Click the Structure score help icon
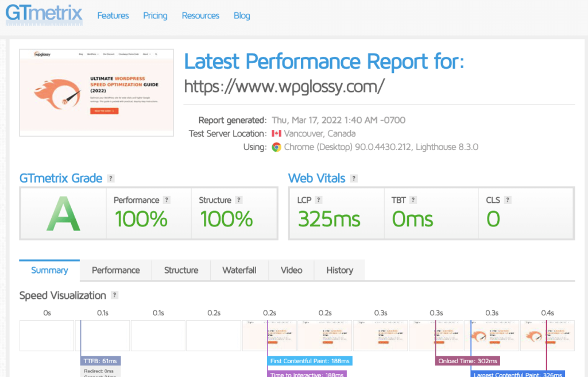This screenshot has height=377, width=588. pyautogui.click(x=239, y=200)
